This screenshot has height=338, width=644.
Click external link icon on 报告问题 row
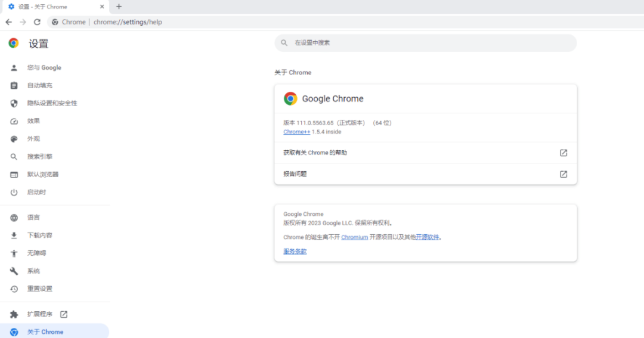[563, 174]
